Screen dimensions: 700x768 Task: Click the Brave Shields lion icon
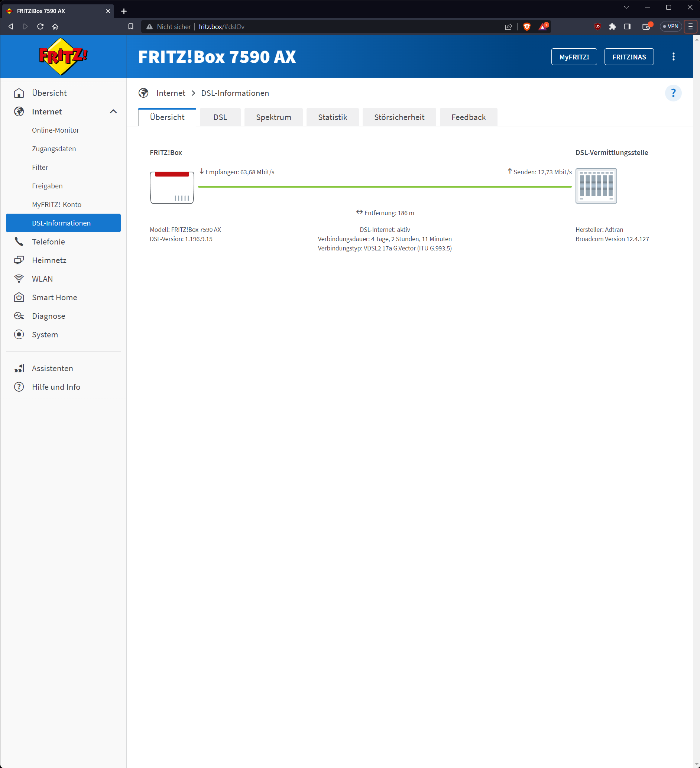(x=527, y=27)
